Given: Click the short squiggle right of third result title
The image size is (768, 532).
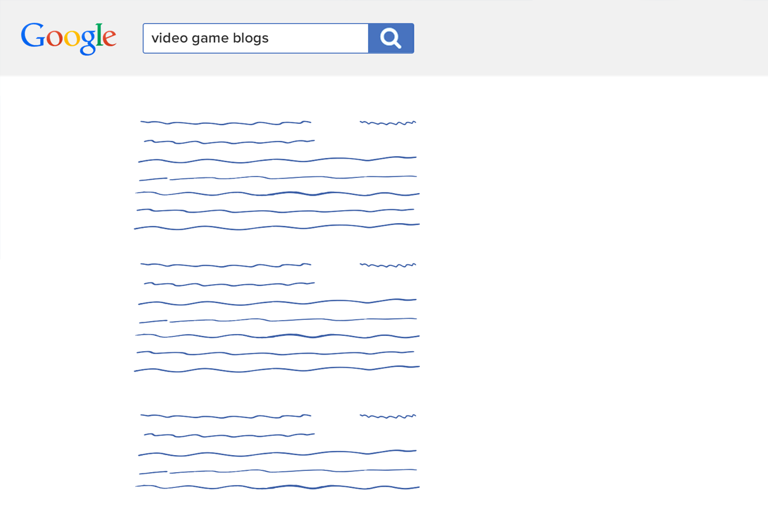Looking at the screenshot, I should point(388,416).
